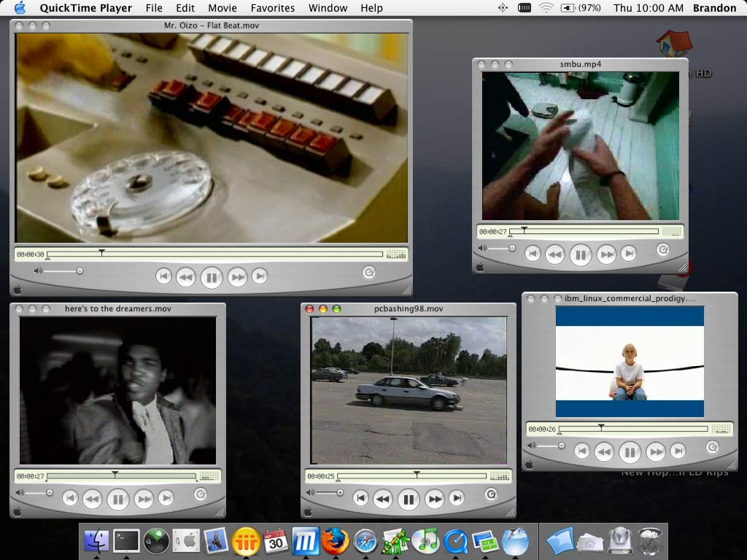Image resolution: width=747 pixels, height=560 pixels.
Task: Open Terminal from the Dock
Action: click(126, 542)
